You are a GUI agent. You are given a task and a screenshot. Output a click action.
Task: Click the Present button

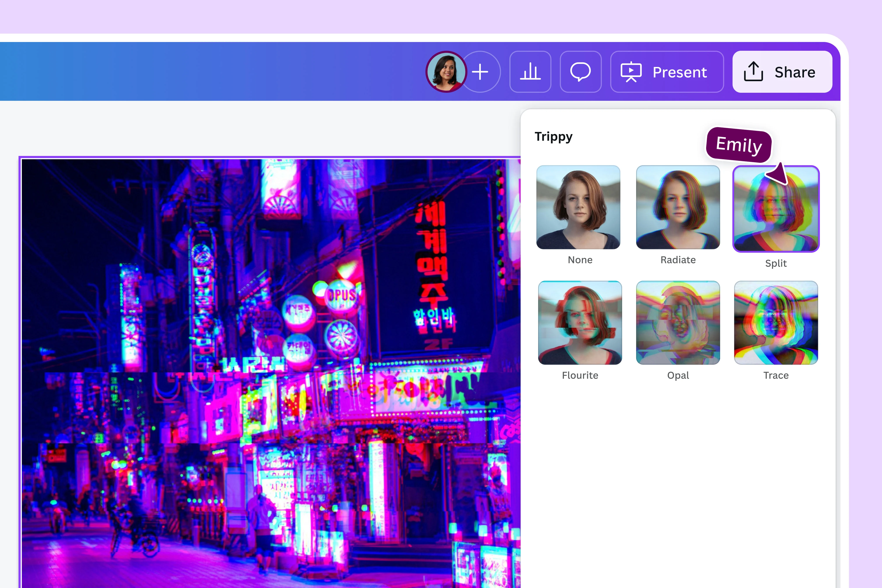(667, 72)
